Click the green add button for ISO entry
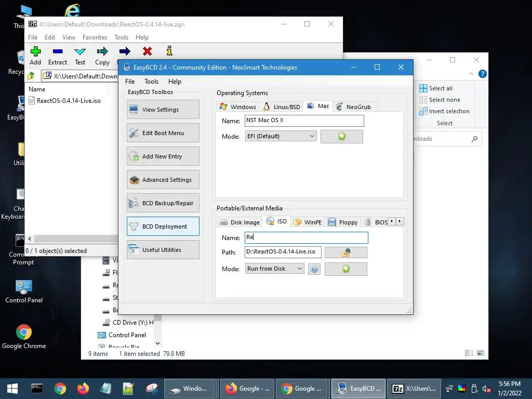Viewport: 532px width, 399px height. (x=345, y=269)
